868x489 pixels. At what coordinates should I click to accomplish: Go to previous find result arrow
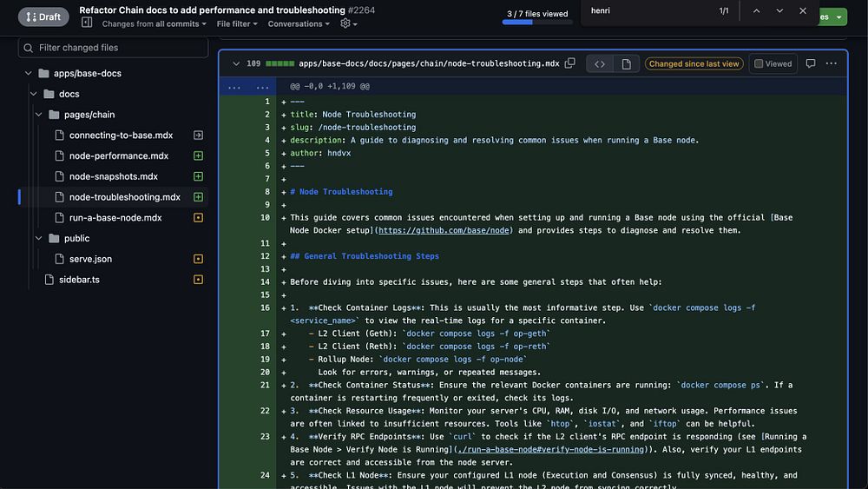pos(756,10)
